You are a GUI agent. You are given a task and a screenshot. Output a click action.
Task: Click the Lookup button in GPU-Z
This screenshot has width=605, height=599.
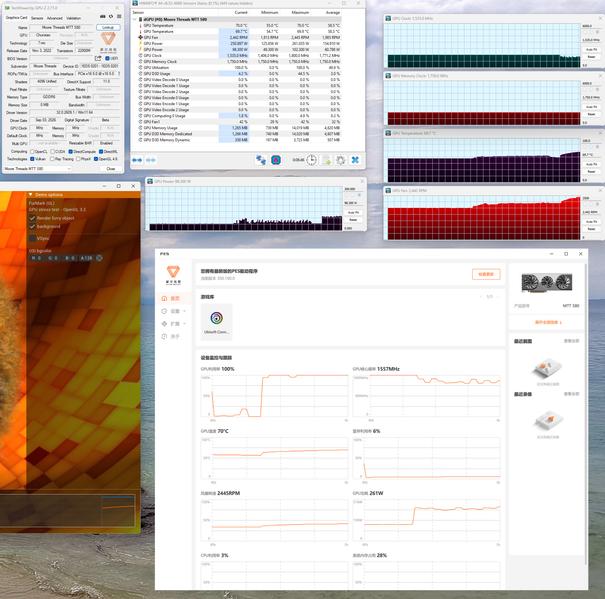pos(108,27)
